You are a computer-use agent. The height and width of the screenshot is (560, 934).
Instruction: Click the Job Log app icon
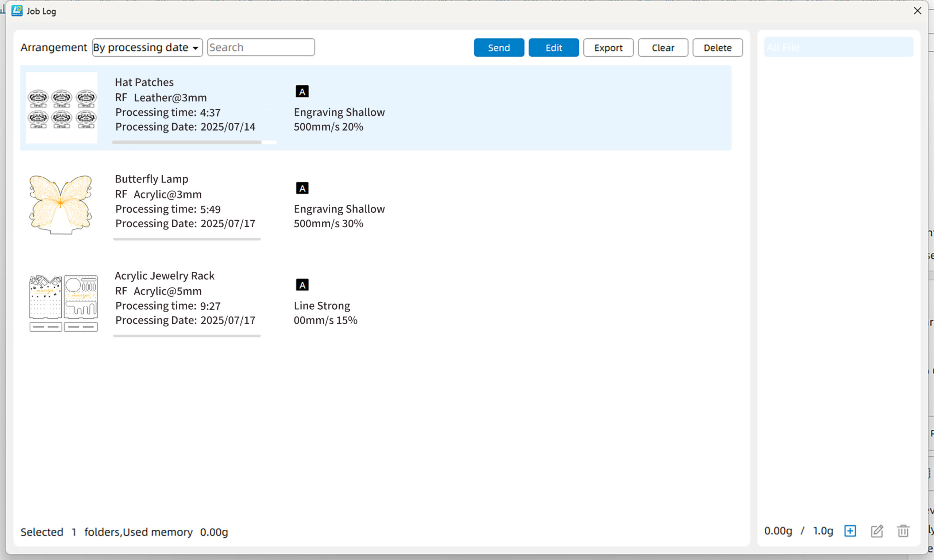click(17, 11)
